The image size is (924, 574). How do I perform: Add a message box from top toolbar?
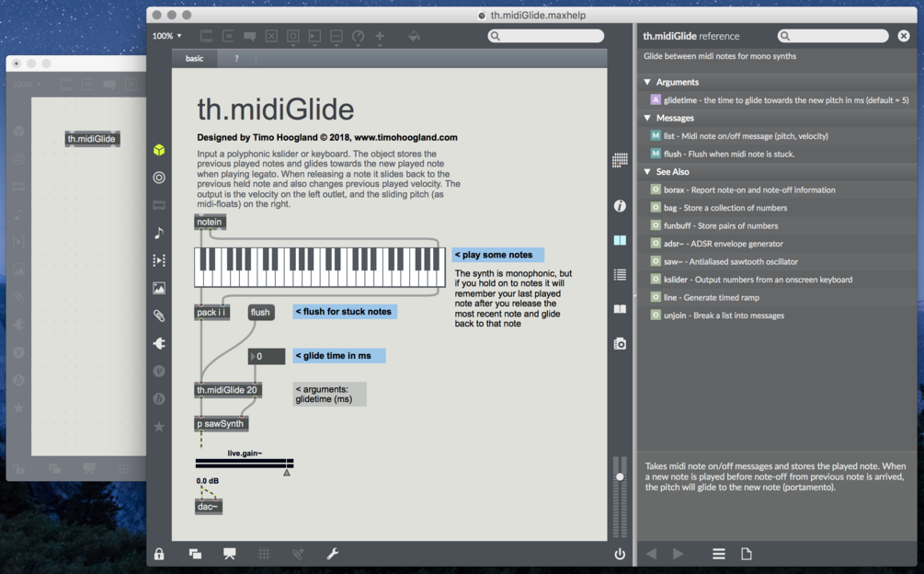tap(228, 37)
